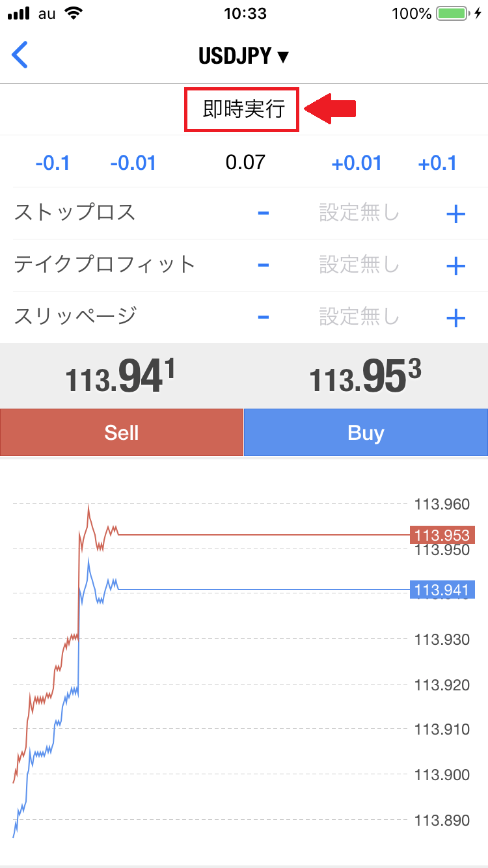Tap the テイクプロフィット value field
The height and width of the screenshot is (868, 488).
point(359,265)
